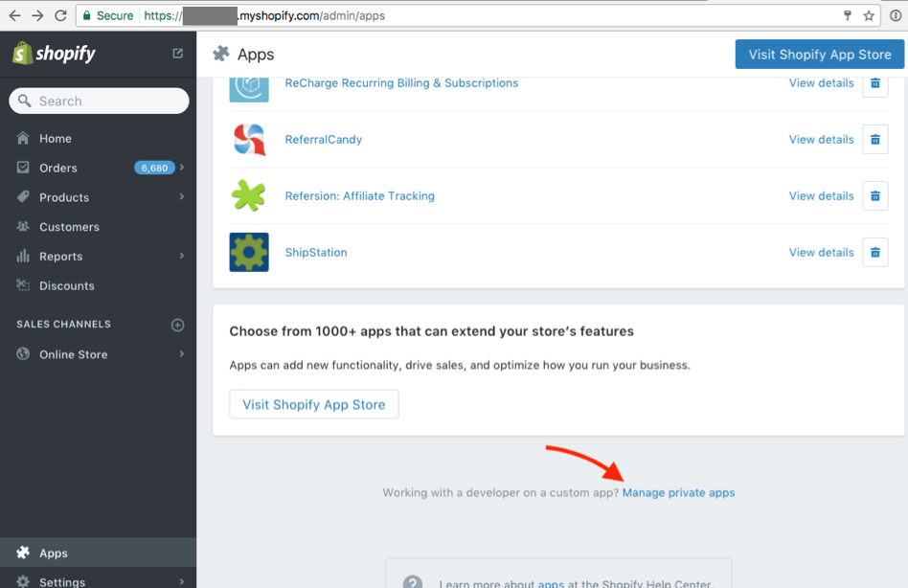908x588 pixels.
Task: Click the 6,680 orders badge
Action: coord(154,168)
